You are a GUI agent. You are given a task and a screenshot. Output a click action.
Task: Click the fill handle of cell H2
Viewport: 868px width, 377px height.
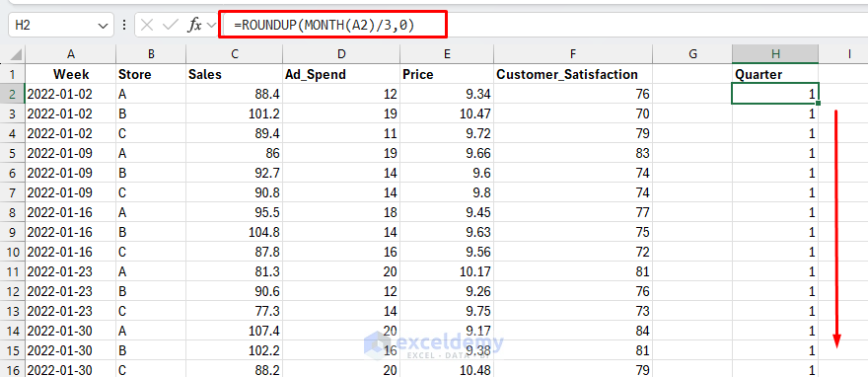(x=818, y=104)
